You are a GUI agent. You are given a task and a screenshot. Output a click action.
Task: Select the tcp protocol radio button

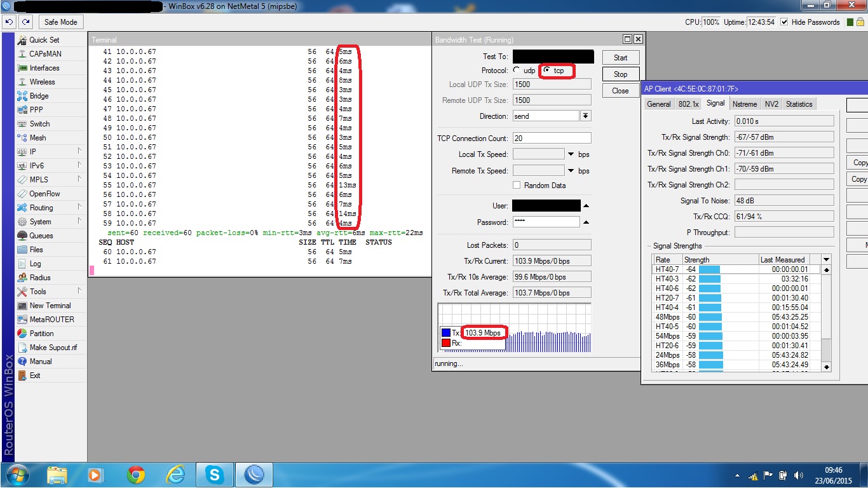click(547, 71)
